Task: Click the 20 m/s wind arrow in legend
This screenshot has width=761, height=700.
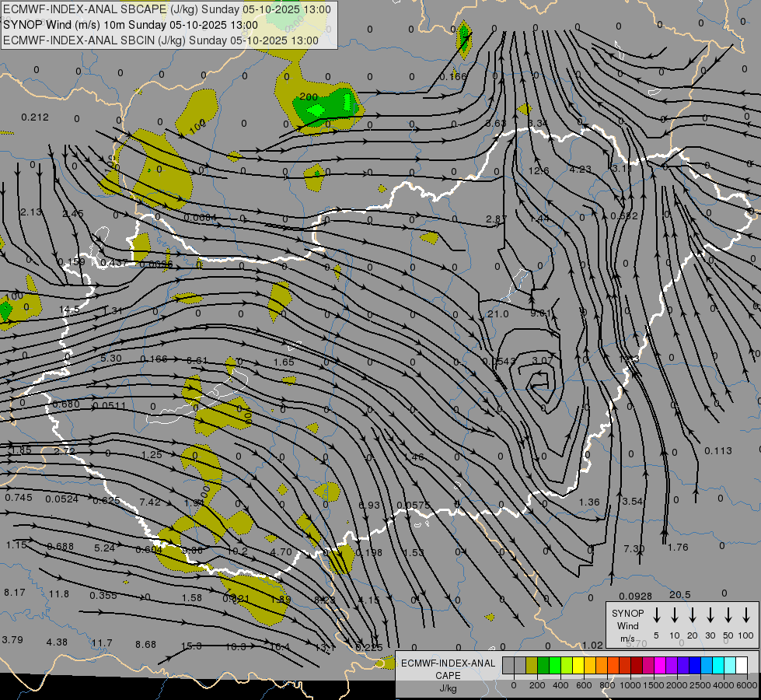Action: pos(693,615)
